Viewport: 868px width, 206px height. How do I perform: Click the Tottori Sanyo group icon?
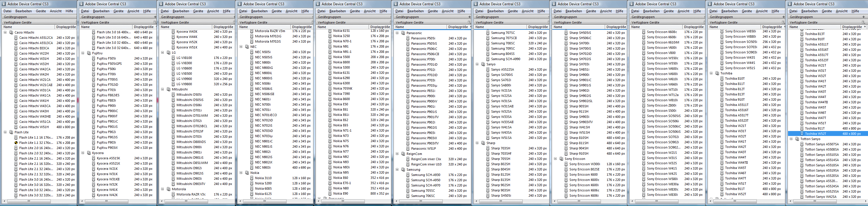coord(797,139)
